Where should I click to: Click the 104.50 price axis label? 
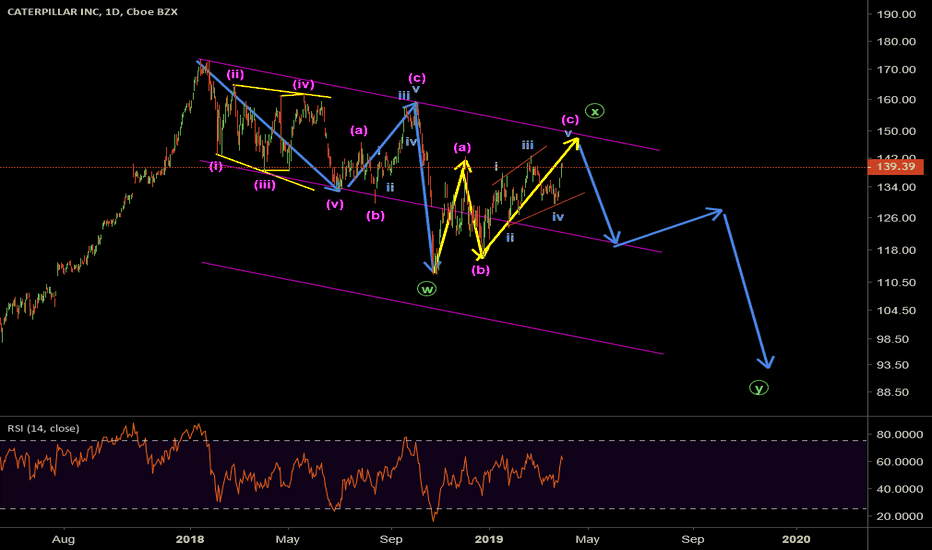(x=896, y=310)
